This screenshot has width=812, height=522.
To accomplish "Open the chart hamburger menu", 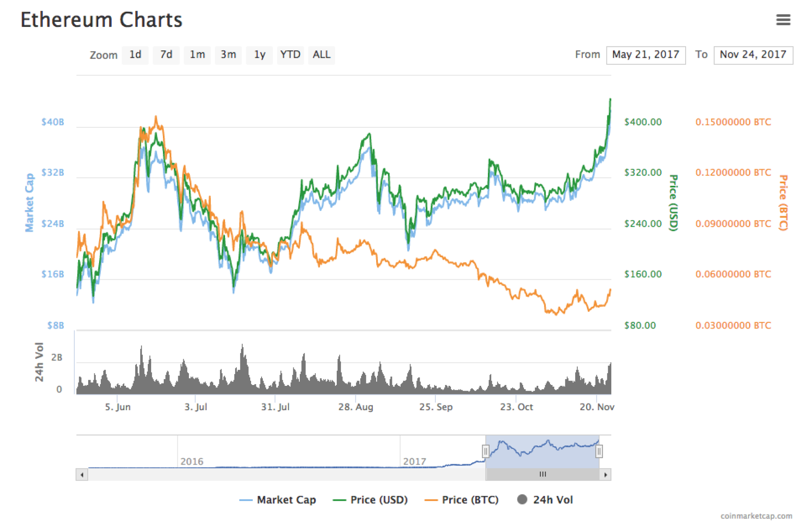I will [783, 20].
